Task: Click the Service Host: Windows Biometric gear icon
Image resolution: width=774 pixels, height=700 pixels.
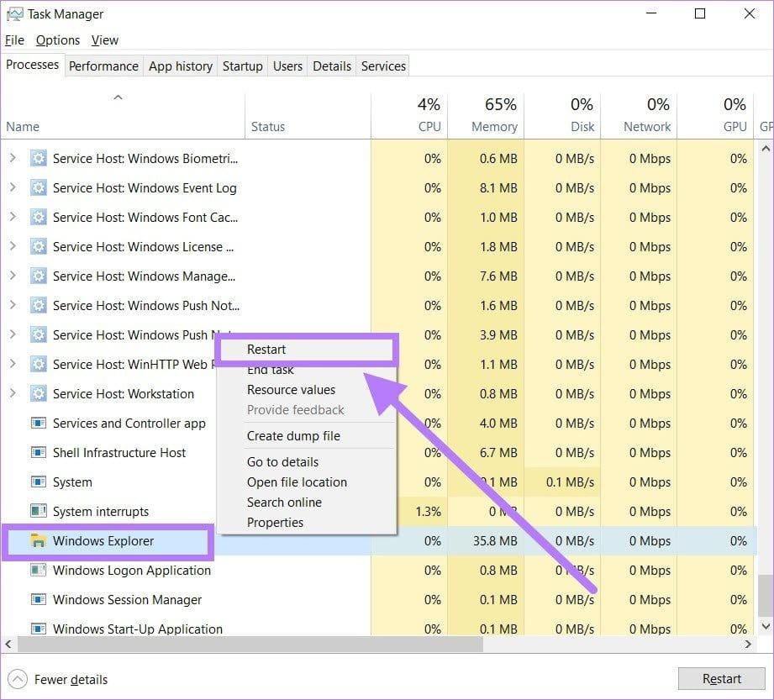Action: 38,159
